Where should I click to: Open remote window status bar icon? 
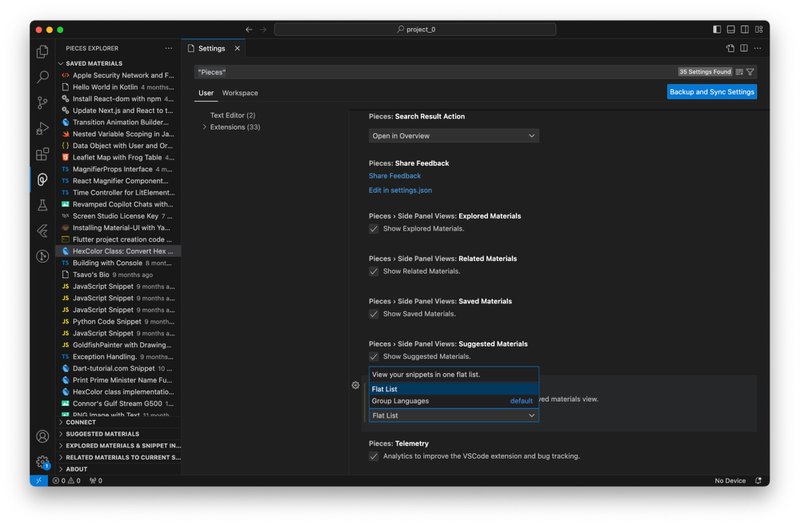click(39, 481)
